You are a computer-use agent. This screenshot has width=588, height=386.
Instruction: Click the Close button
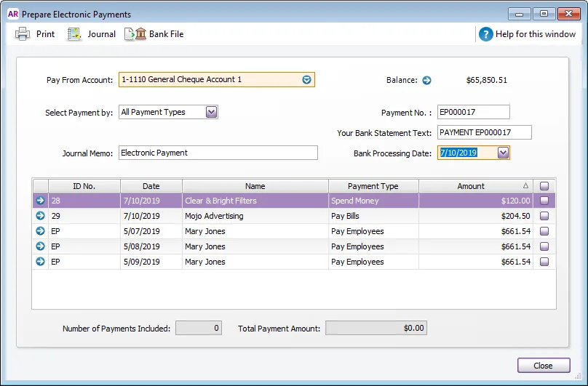coord(544,366)
